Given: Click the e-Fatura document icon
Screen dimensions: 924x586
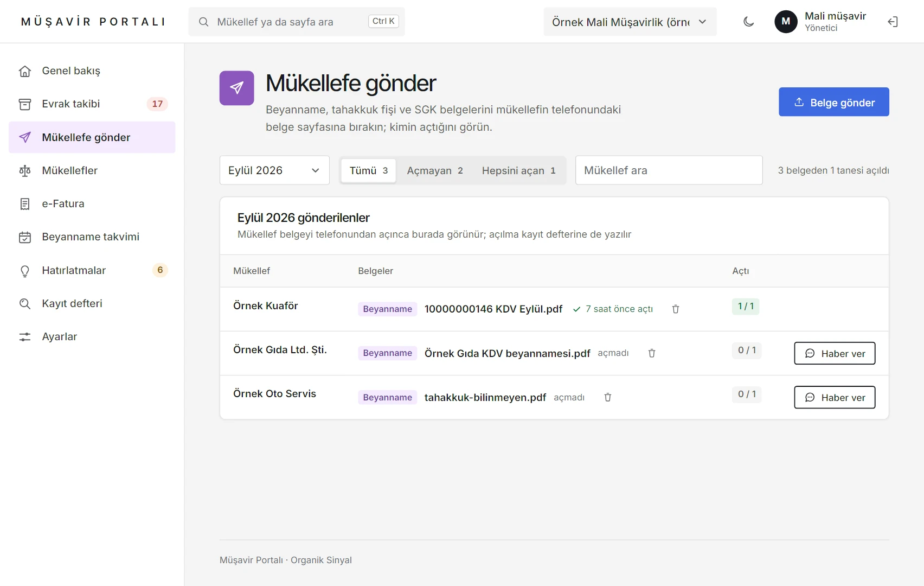Looking at the screenshot, I should [x=25, y=204].
